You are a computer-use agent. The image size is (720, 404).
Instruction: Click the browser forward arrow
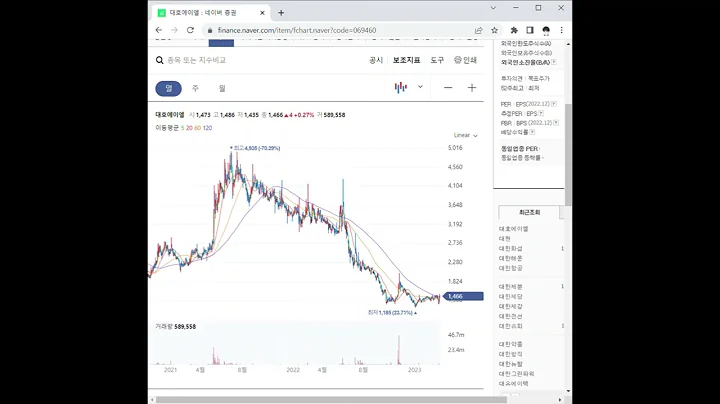tap(174, 30)
